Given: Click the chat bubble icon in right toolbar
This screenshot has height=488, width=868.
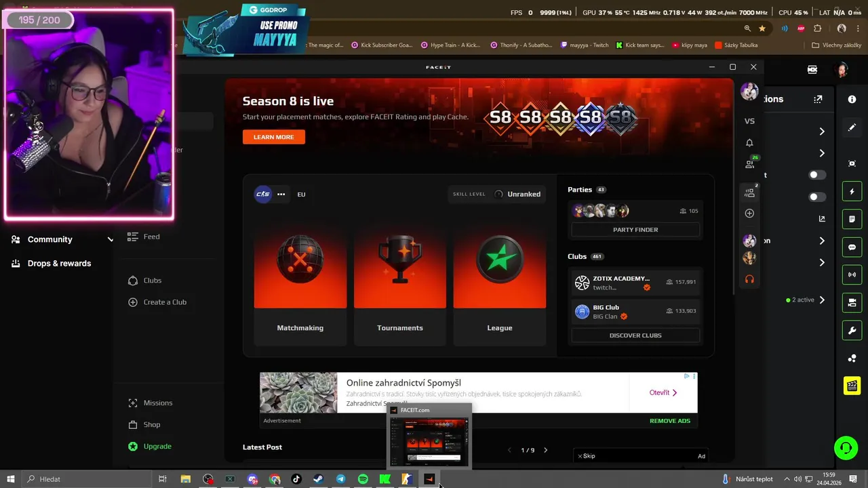Looking at the screenshot, I should tap(852, 247).
